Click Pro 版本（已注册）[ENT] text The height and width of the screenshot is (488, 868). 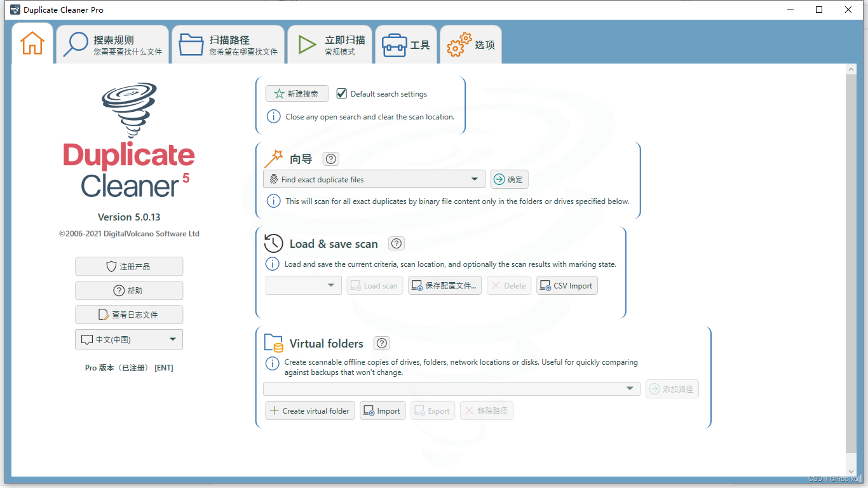[129, 368]
